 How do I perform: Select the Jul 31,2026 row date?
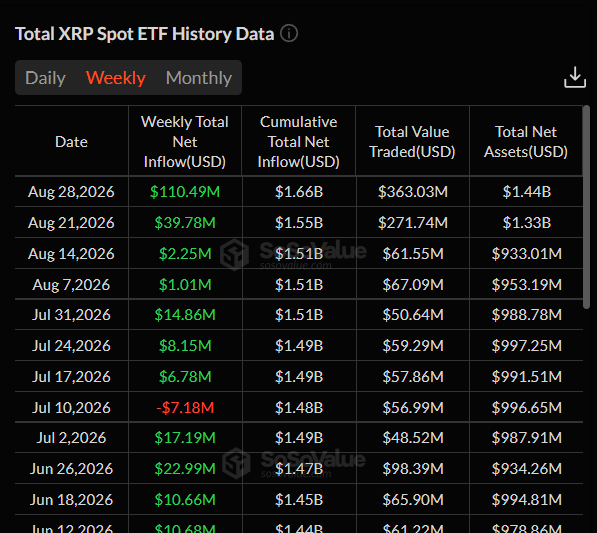[x=71, y=315]
